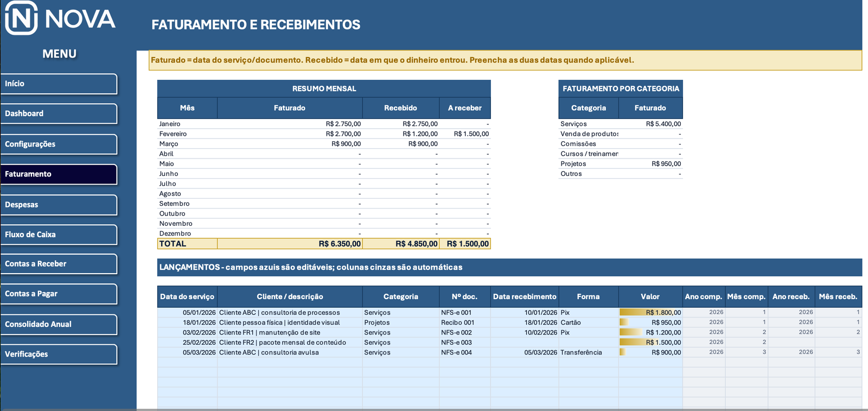The width and height of the screenshot is (868, 411).
Task: Click the empty receipt date for NFS-e 003
Action: (525, 343)
